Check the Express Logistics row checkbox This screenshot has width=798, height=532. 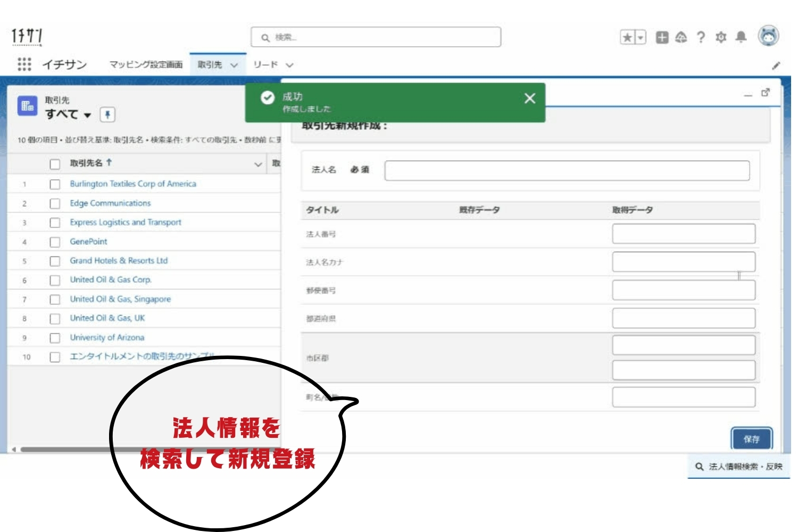(x=55, y=222)
